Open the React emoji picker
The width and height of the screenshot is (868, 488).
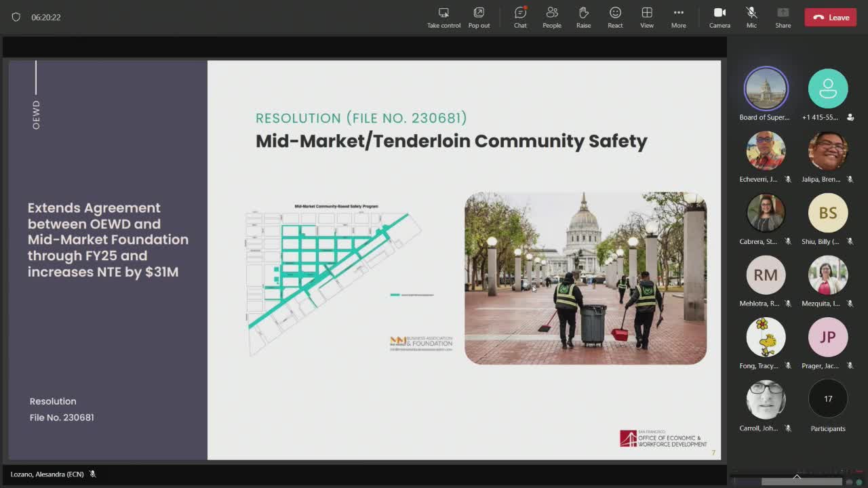[615, 16]
